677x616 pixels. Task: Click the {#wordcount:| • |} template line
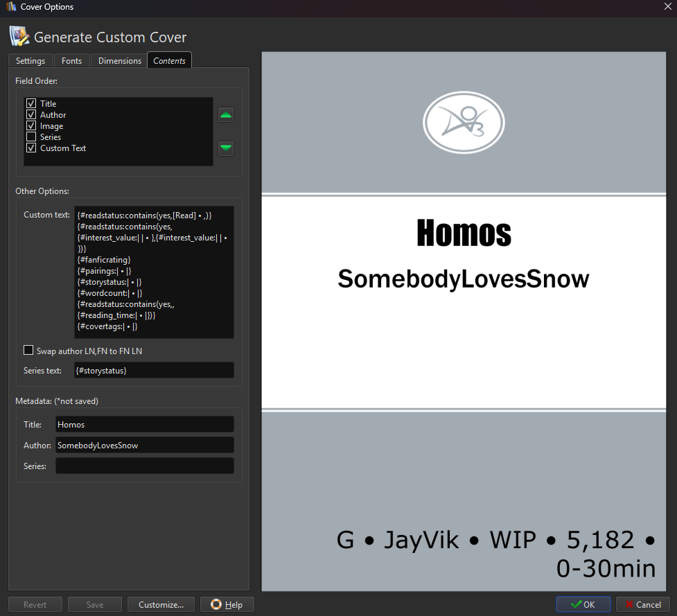[109, 293]
